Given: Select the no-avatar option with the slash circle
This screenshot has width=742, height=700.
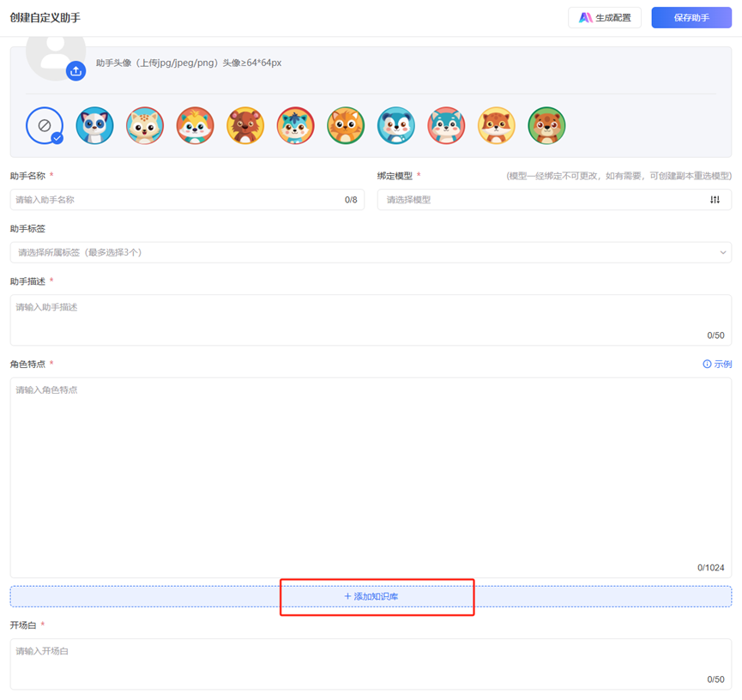Looking at the screenshot, I should [45, 125].
